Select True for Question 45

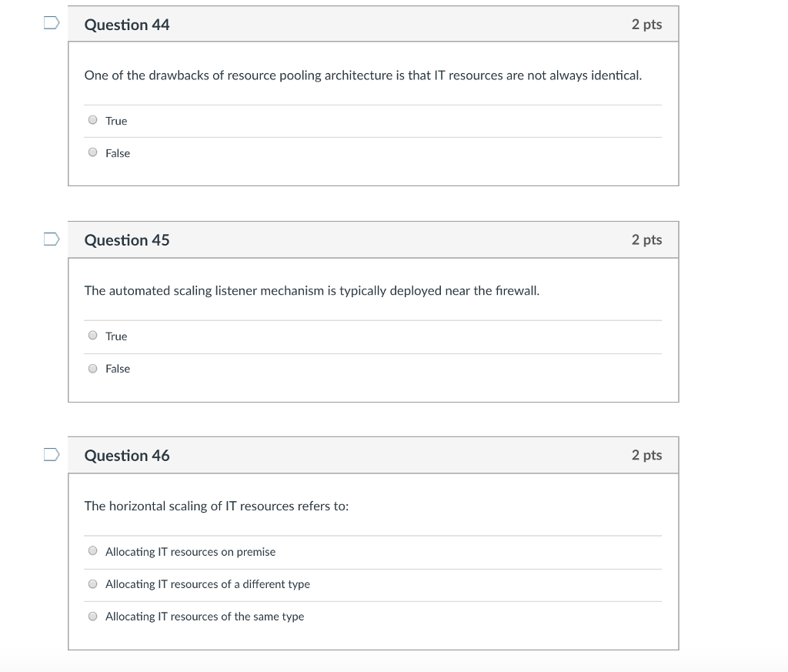92,335
